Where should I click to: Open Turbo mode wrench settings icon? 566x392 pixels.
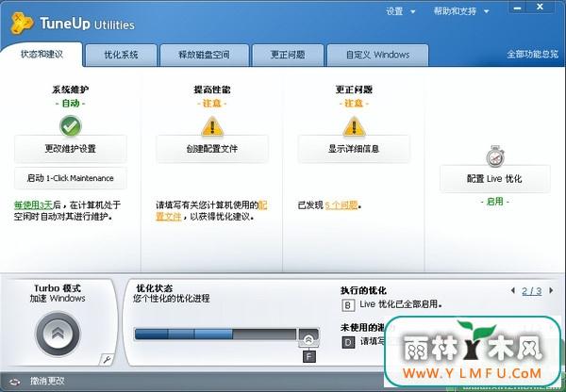pyautogui.click(x=107, y=359)
